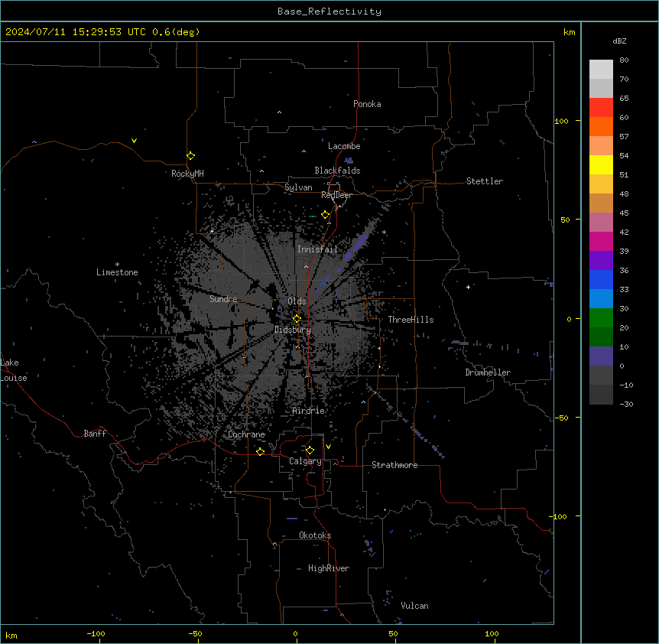Click the yellow diamond marker above RockyMH
The image size is (659, 644).
(x=191, y=156)
